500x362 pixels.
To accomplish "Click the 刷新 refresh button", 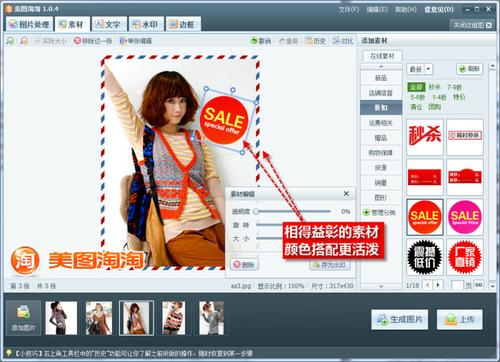I will pos(469,69).
